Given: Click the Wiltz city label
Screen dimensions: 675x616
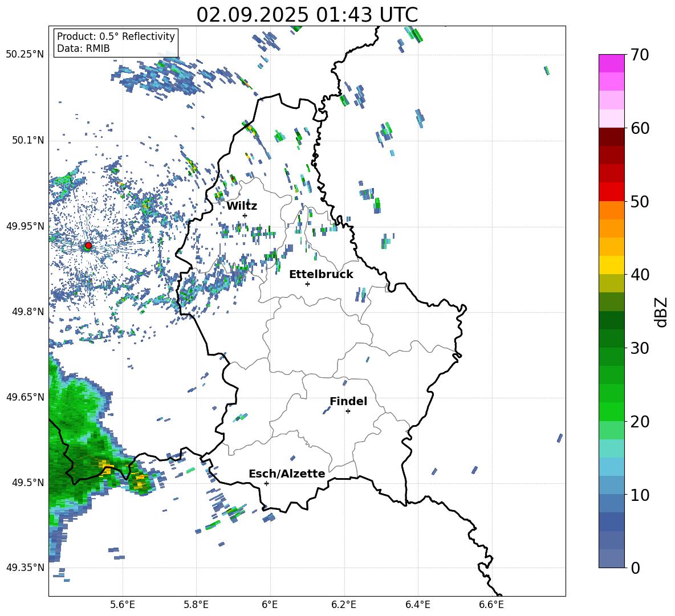Looking at the screenshot, I should click(x=242, y=206).
